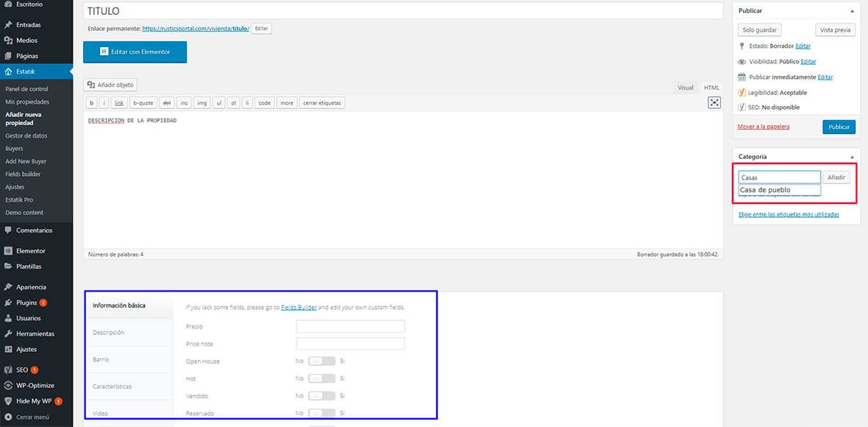Toggle the Hot switch
This screenshot has width=868, height=427.
pyautogui.click(x=321, y=379)
